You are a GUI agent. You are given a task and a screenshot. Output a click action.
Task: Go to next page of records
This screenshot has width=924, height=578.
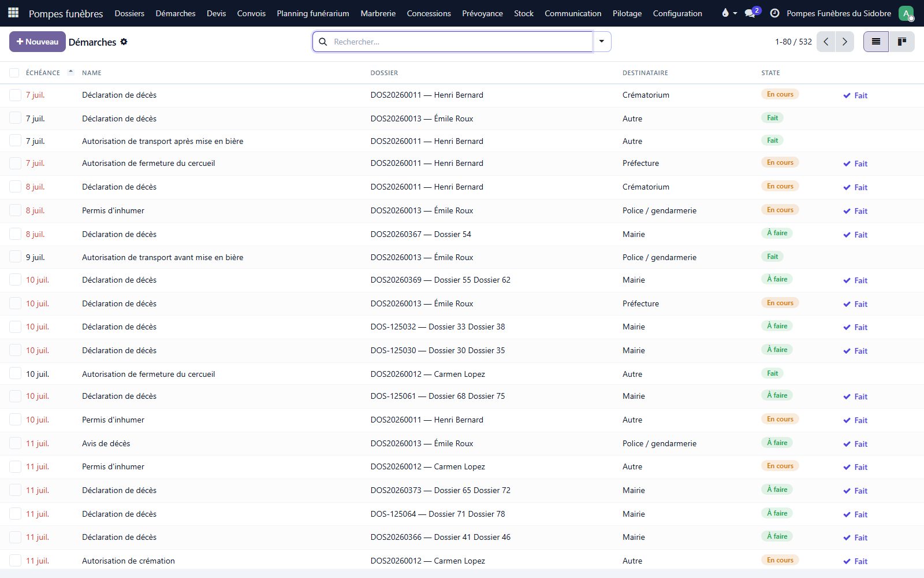coord(845,42)
